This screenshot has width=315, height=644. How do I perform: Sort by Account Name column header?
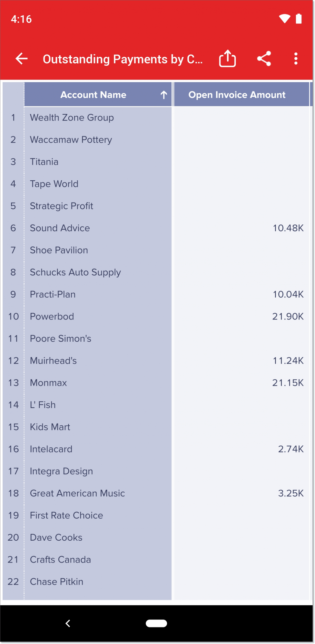pos(94,95)
